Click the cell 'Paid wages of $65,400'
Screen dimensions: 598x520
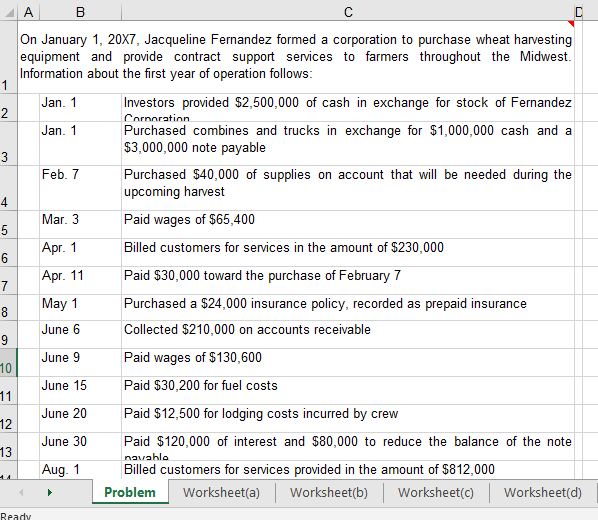click(348, 224)
